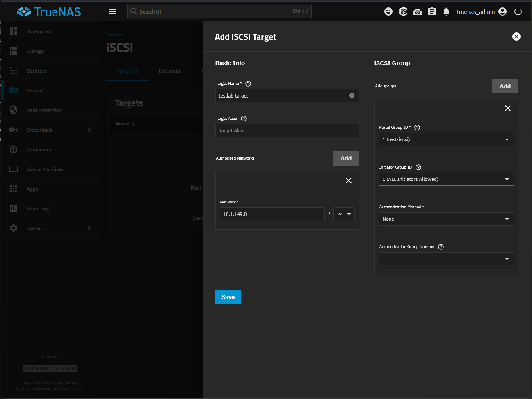Click the Data Protection shield icon
Image resolution: width=532 pixels, height=399 pixels.
14,110
